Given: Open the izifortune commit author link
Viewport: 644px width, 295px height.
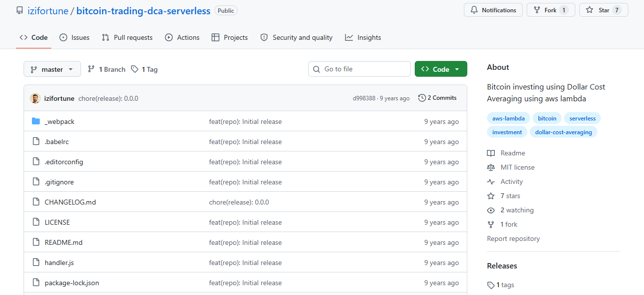Looking at the screenshot, I should [59, 98].
